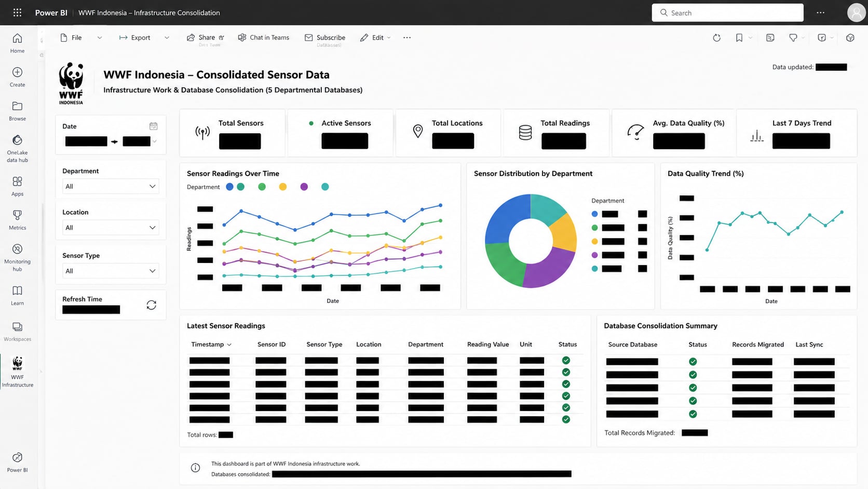
Task: Click the view options icon in toolbar
Action: 770,37
